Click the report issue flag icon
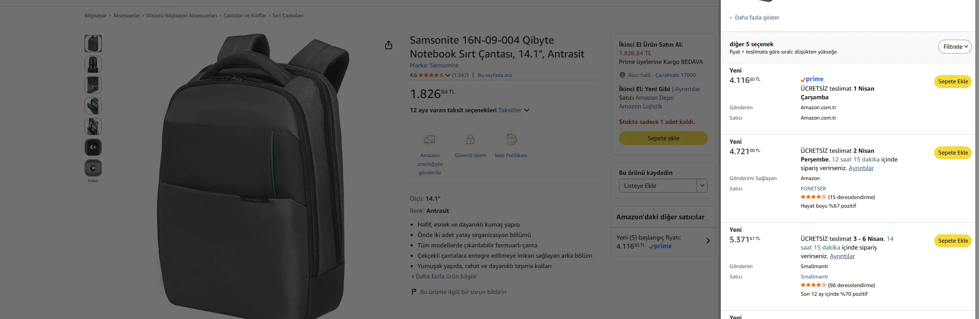 point(414,292)
